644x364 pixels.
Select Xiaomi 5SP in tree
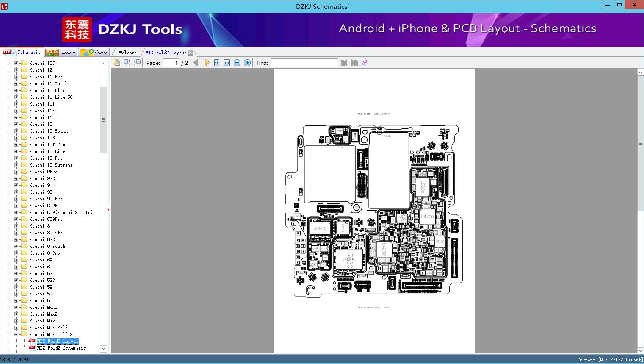42,280
